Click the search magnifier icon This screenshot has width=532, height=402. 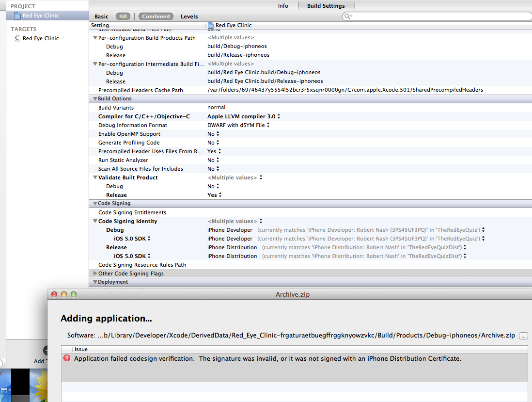coord(347,16)
